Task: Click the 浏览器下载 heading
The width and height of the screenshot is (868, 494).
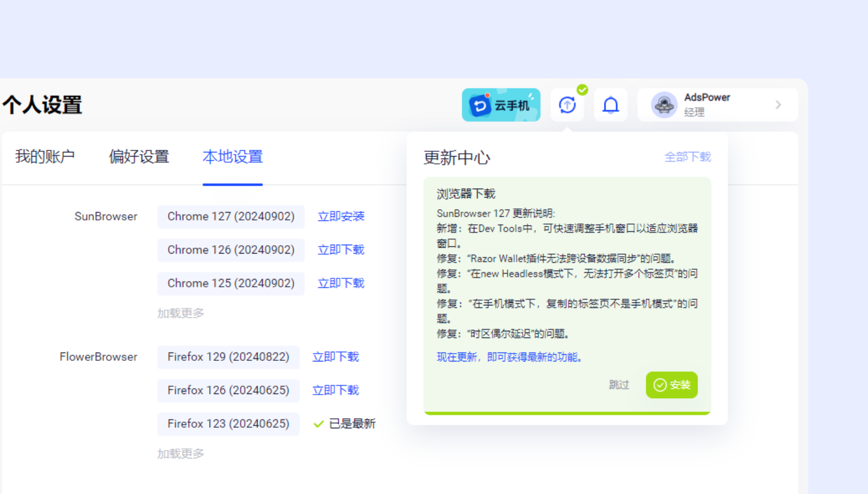Action: pos(466,193)
